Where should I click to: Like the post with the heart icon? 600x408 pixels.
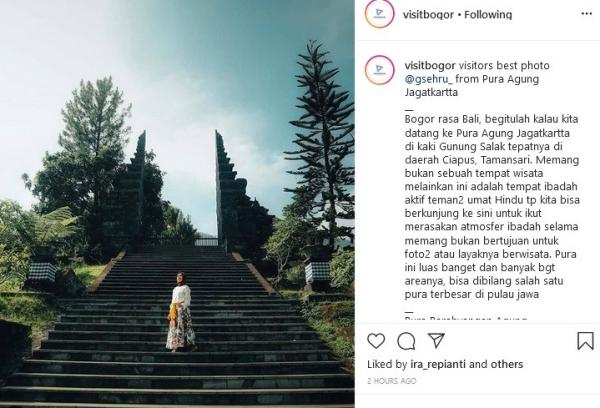pyautogui.click(x=376, y=341)
